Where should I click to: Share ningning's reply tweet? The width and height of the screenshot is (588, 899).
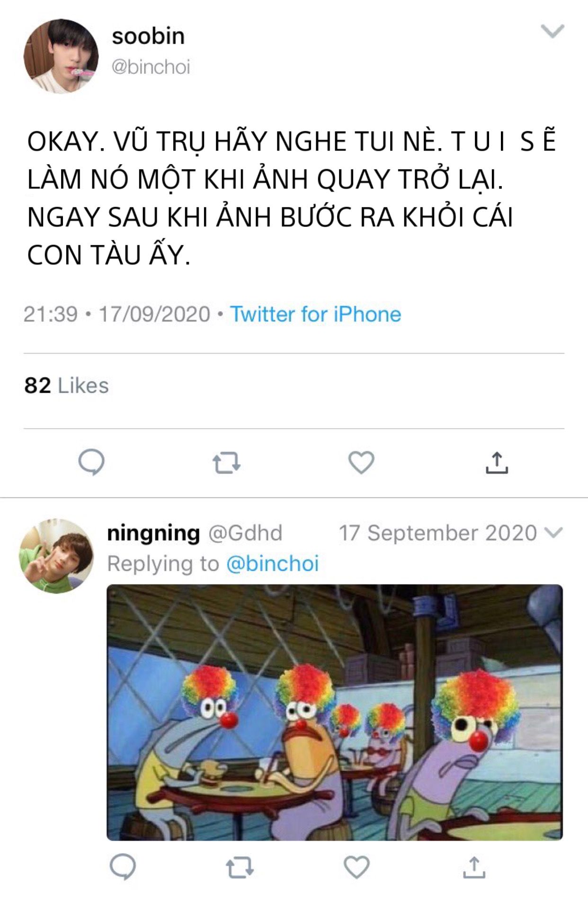(474, 867)
